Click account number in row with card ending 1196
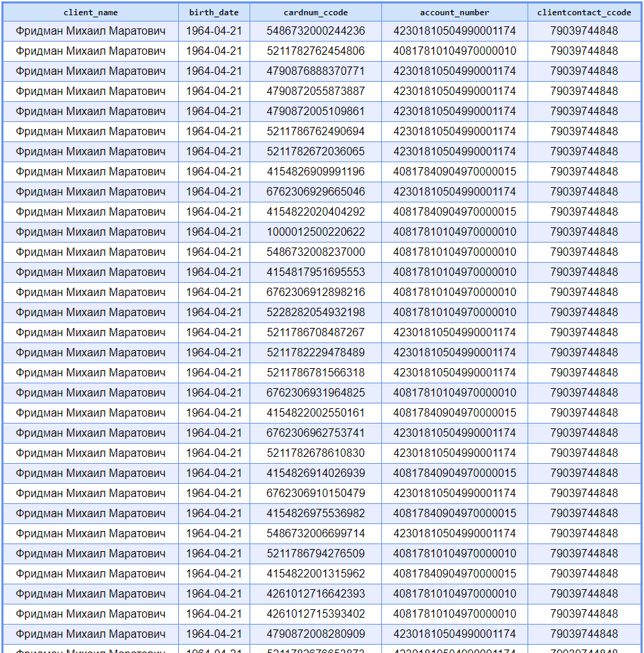 [454, 172]
